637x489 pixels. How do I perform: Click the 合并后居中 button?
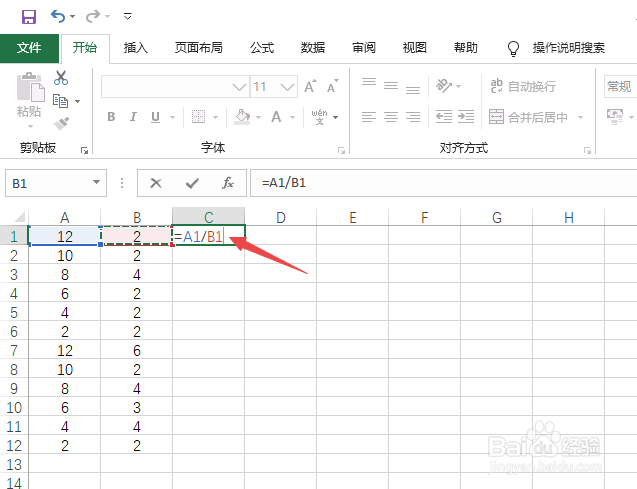(x=528, y=117)
